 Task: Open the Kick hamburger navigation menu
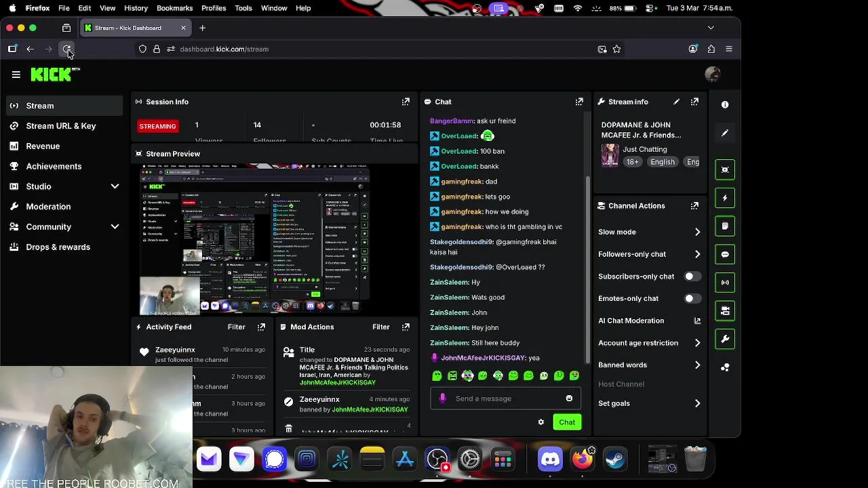click(x=16, y=75)
